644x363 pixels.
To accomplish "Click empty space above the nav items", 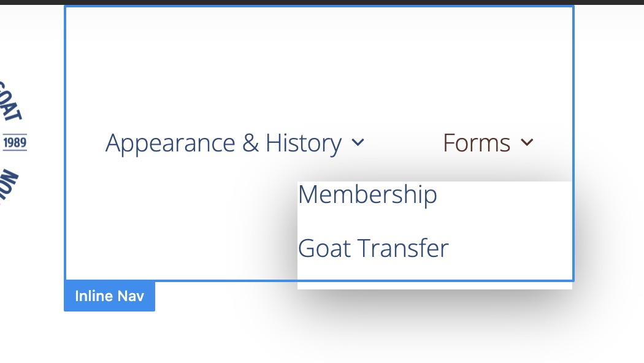I will click(319, 61).
